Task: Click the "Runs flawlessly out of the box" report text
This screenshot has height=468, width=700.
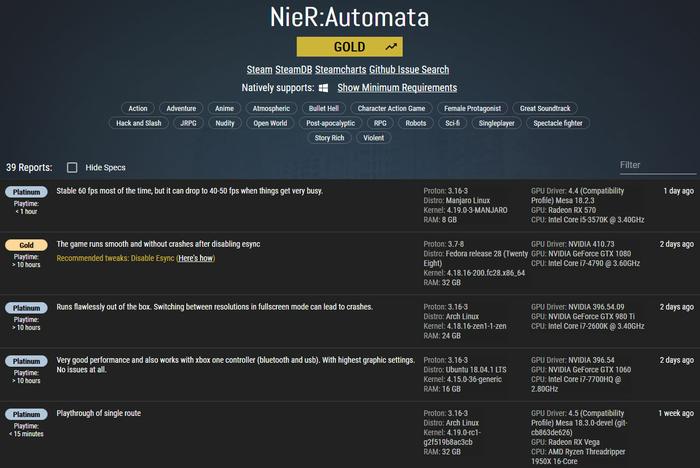Action: point(214,307)
